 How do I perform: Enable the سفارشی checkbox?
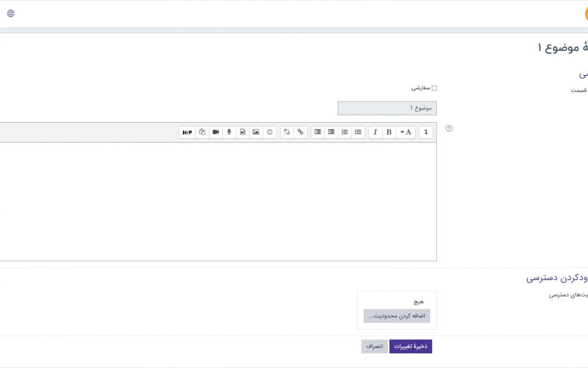[434, 88]
